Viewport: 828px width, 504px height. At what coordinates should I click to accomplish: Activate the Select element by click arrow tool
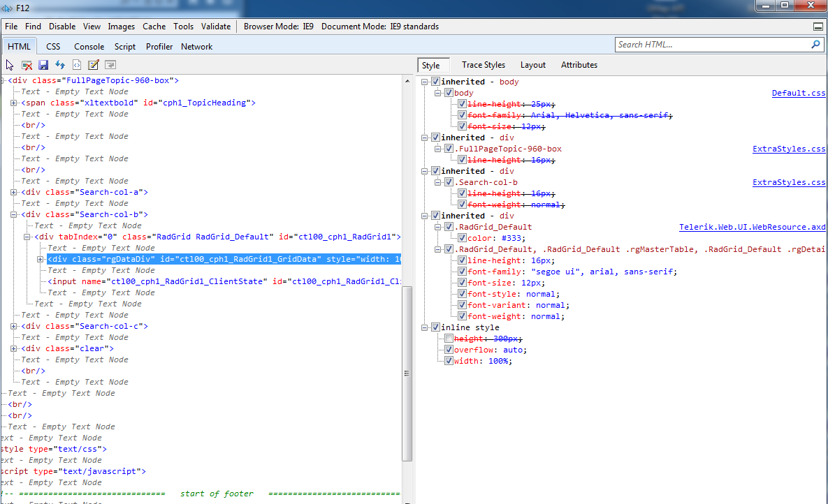tap(10, 65)
